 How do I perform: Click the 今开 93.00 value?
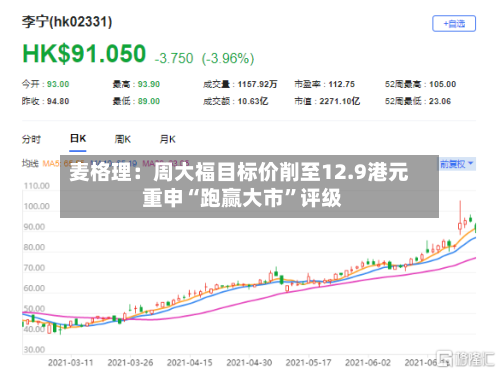[58, 84]
